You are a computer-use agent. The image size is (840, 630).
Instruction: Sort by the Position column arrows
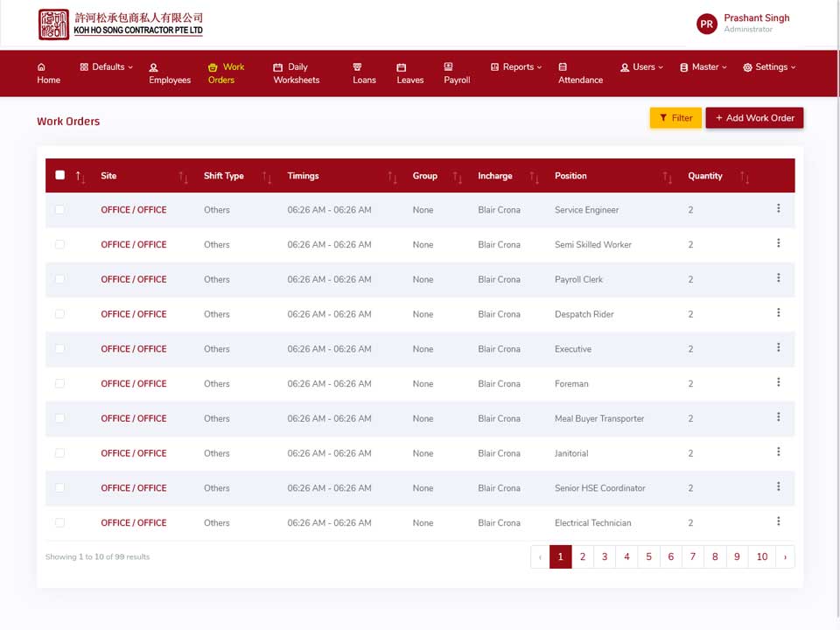point(667,177)
